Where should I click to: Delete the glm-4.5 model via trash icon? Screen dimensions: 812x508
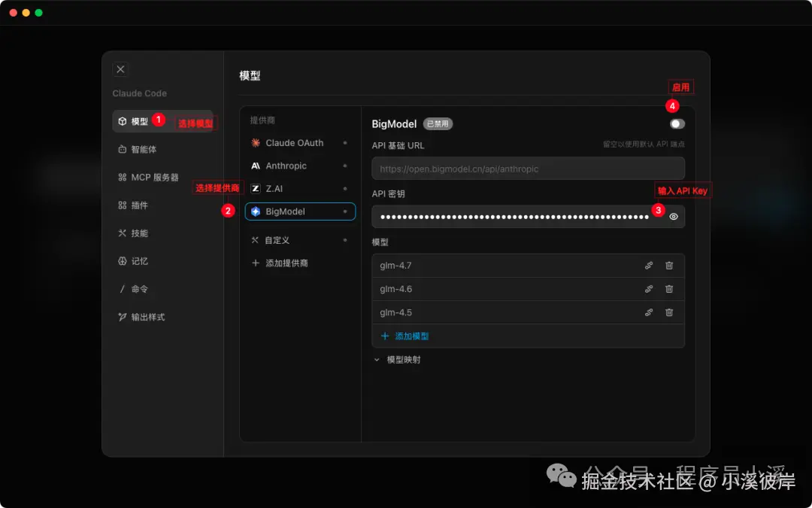(x=668, y=312)
